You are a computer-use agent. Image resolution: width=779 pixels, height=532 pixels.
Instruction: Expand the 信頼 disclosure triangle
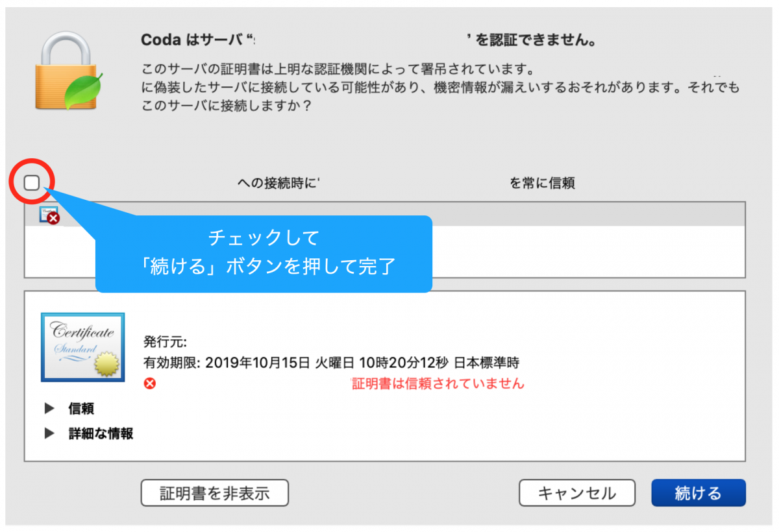tap(49, 409)
